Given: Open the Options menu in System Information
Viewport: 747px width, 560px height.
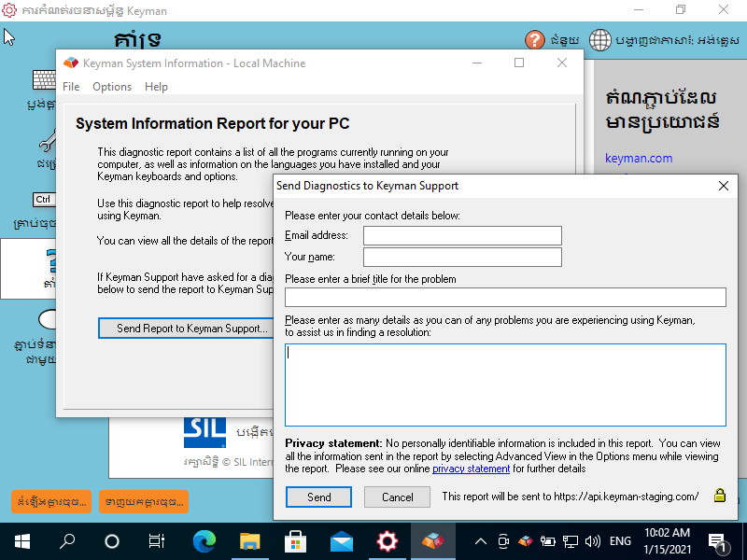Looking at the screenshot, I should click(112, 87).
